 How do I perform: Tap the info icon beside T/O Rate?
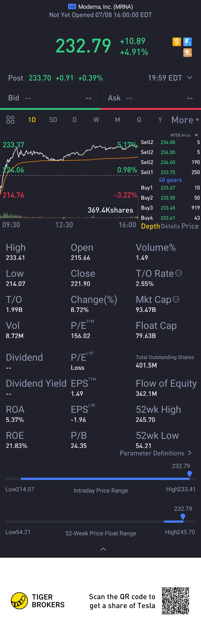pos(178,273)
